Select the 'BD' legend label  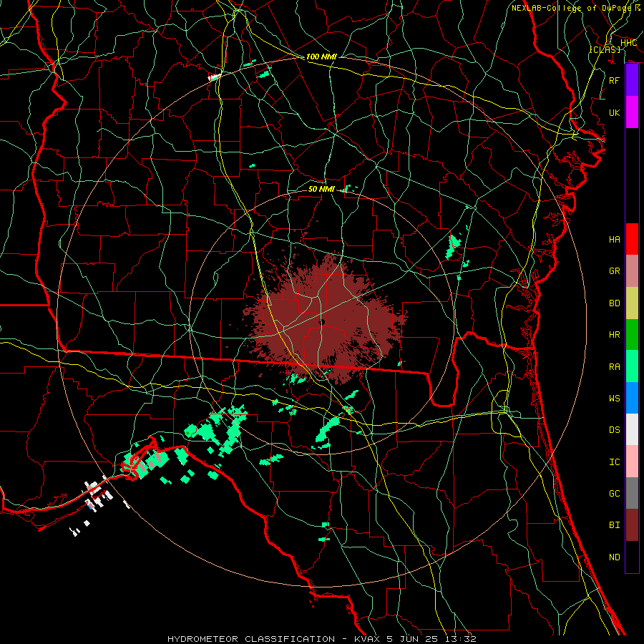614,303
